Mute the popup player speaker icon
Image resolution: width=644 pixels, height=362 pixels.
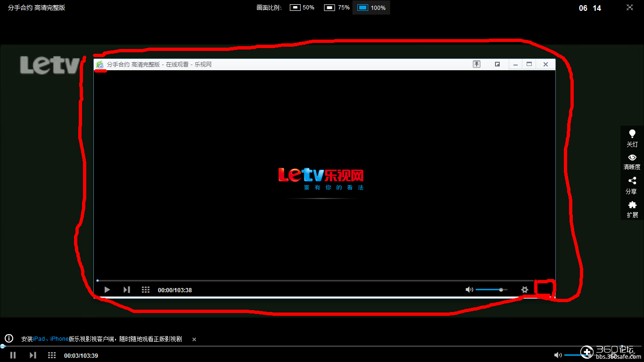pos(469,290)
